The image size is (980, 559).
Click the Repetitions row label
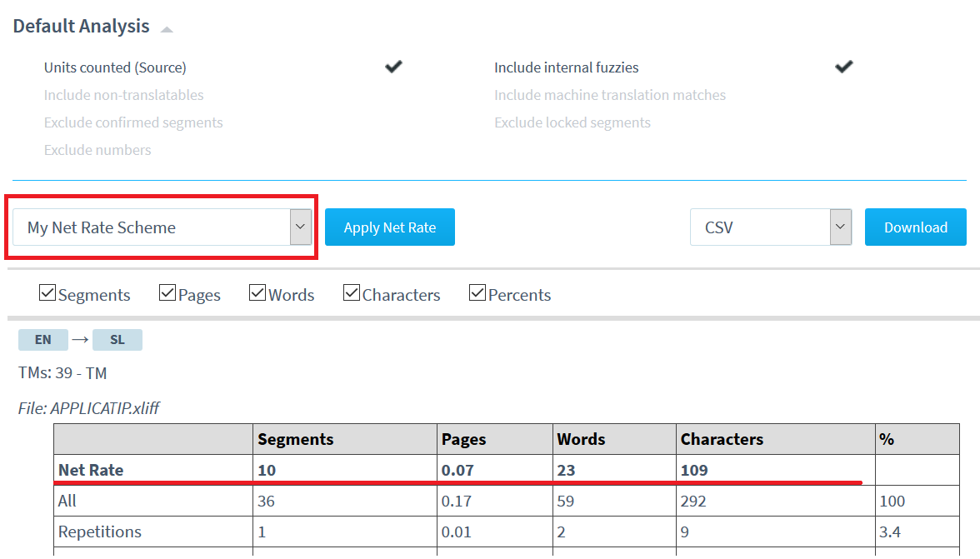(x=100, y=532)
